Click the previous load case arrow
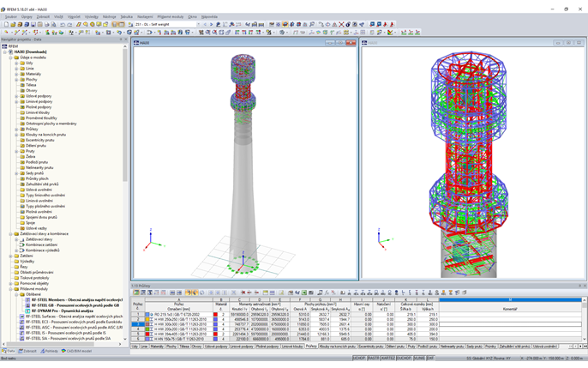The width and height of the screenshot is (588, 368). pos(205,24)
